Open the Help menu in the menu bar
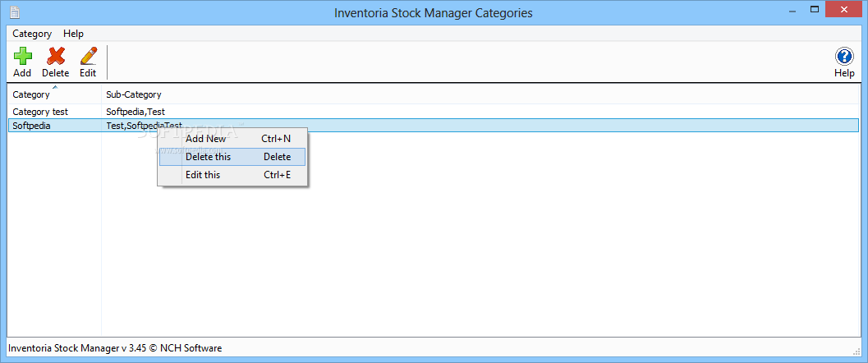 coord(73,34)
